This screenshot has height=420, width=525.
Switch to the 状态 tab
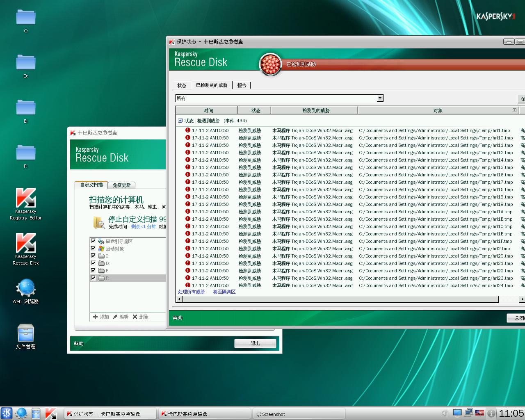point(182,85)
